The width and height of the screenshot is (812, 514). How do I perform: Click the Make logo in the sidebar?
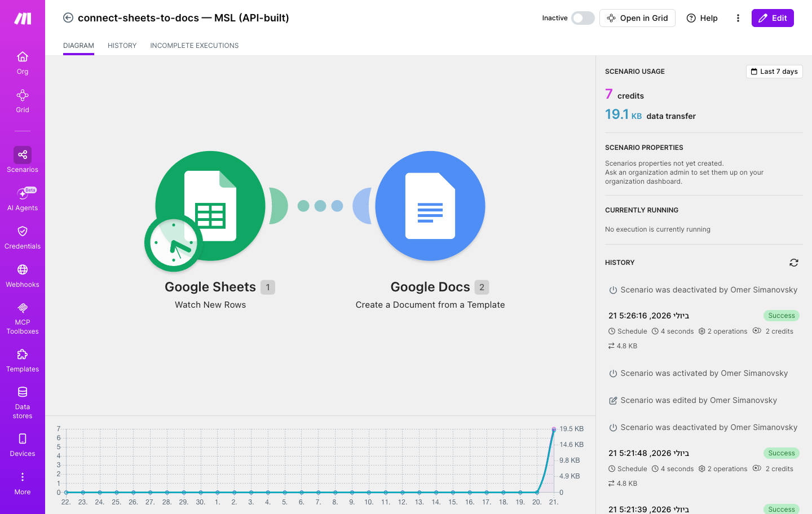tap(23, 19)
